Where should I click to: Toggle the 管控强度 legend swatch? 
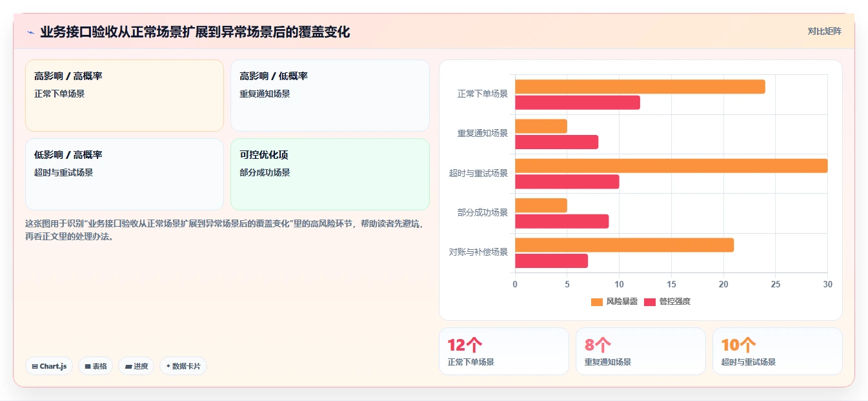(650, 302)
